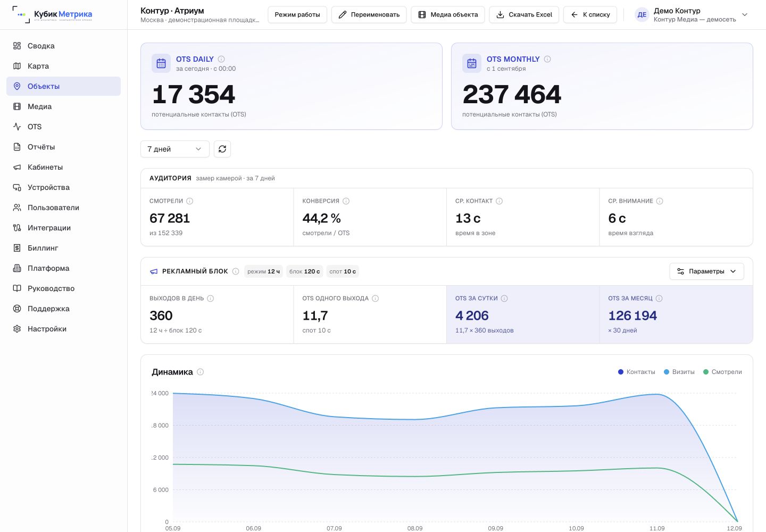
Task: Click the info icon beside Динамика title
Action: pyautogui.click(x=201, y=372)
